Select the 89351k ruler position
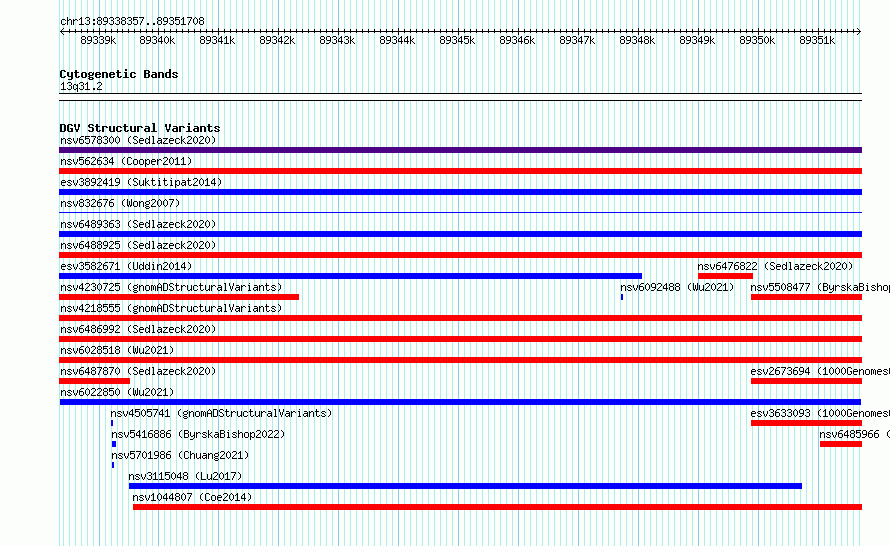This screenshot has width=890, height=546. 817,40
